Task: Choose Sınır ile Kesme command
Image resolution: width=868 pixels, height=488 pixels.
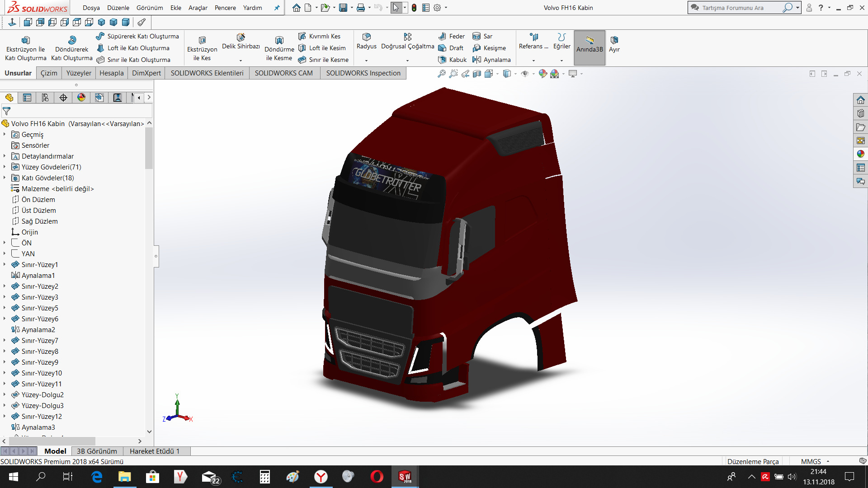Action: click(324, 60)
